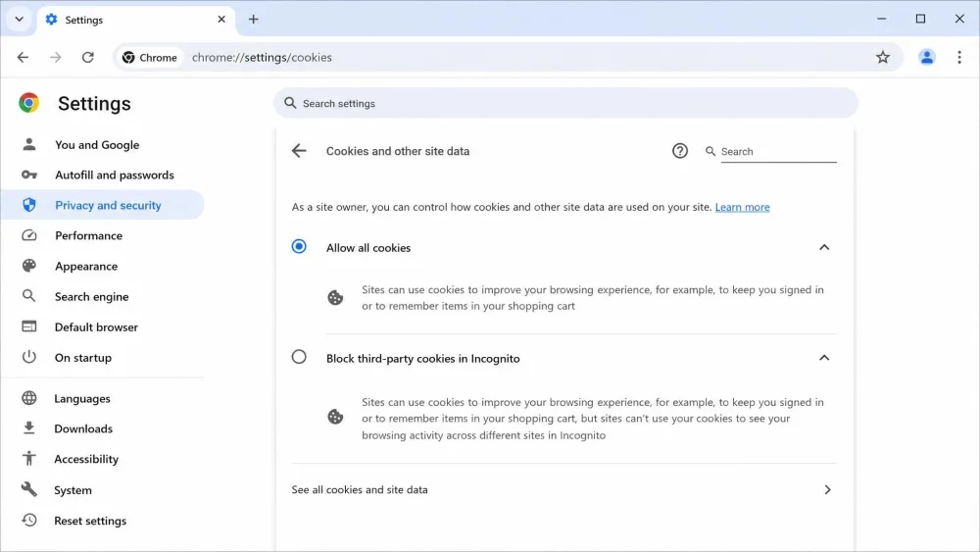This screenshot has height=552, width=980.
Task: Open Downloads settings
Action: coord(83,428)
